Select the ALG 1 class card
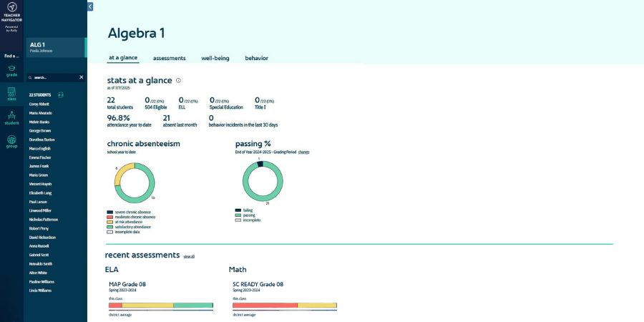This screenshot has height=322, width=644. point(55,47)
